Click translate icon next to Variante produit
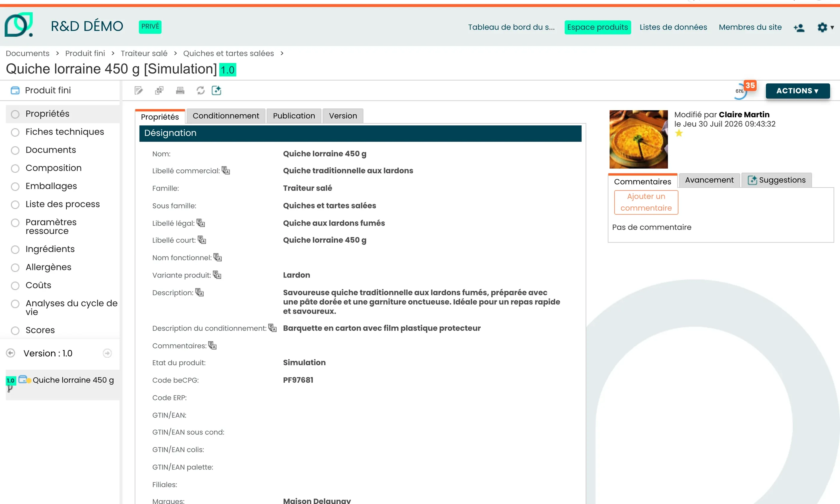The height and width of the screenshot is (504, 840). pos(217,275)
